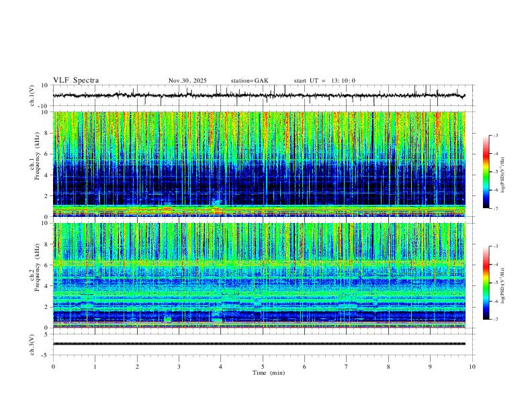The image size is (532, 411).
Task: Click the ch.2 spectrogram panel
Action: click(259, 275)
